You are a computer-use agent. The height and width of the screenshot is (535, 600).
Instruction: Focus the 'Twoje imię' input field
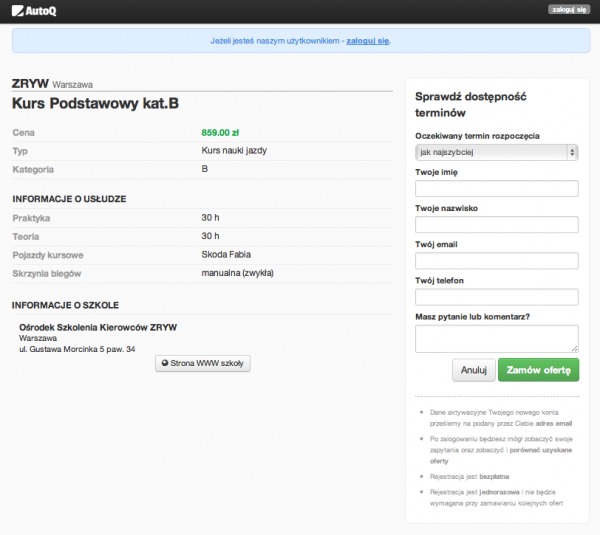point(496,189)
